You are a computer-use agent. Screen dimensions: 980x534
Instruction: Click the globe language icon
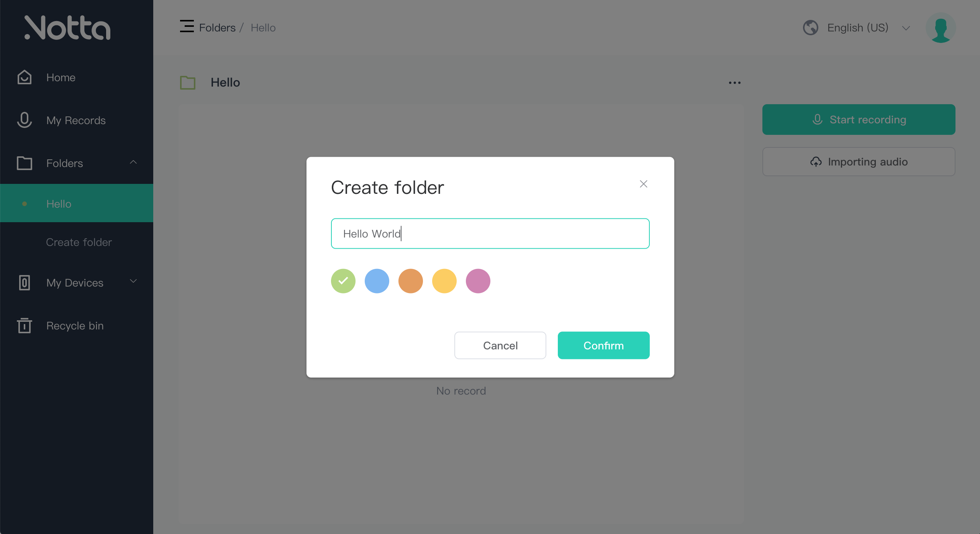(810, 27)
